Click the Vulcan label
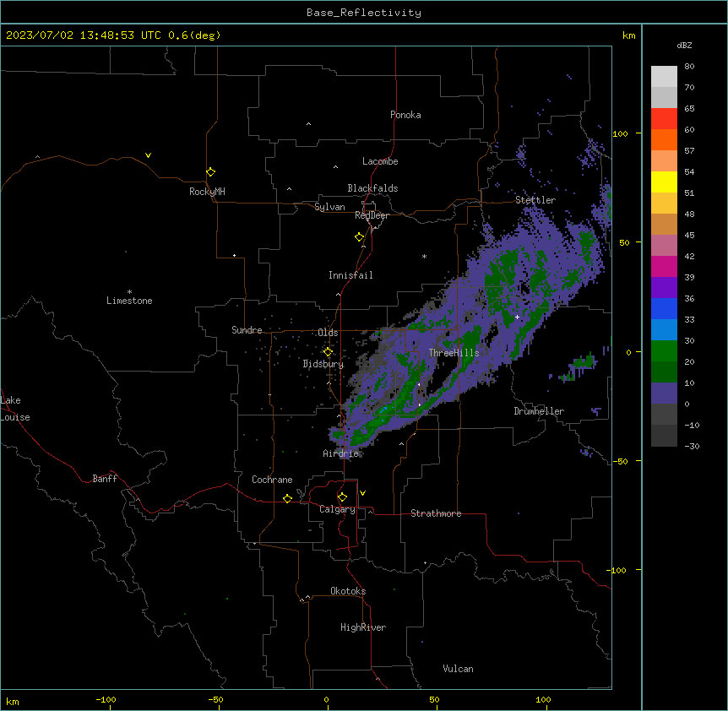Image resolution: width=728 pixels, height=711 pixels. [x=458, y=669]
